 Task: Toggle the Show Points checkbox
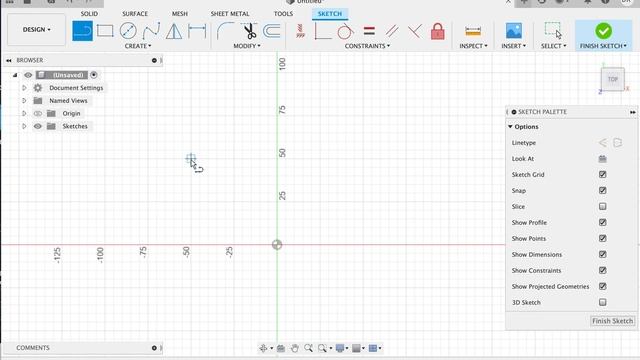(x=602, y=238)
